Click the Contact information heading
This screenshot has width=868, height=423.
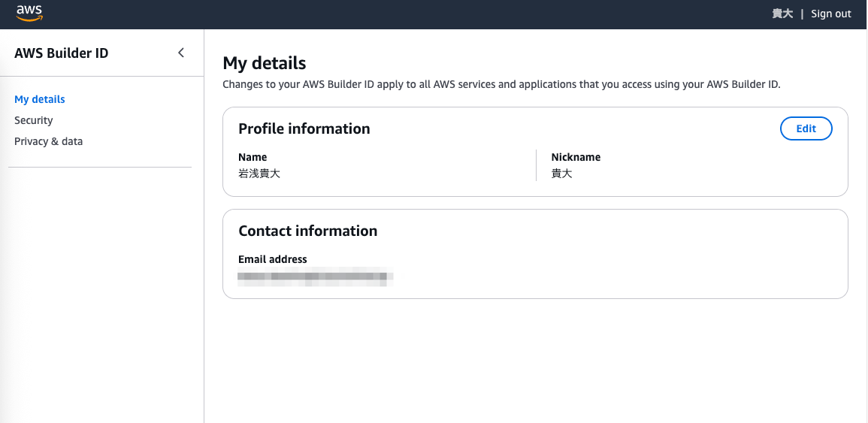click(308, 231)
